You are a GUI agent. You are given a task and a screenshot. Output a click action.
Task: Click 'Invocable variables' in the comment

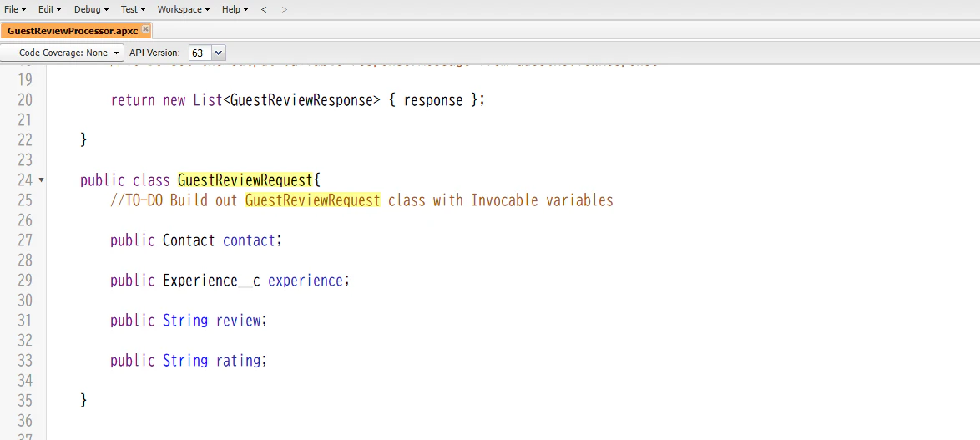[x=542, y=200]
